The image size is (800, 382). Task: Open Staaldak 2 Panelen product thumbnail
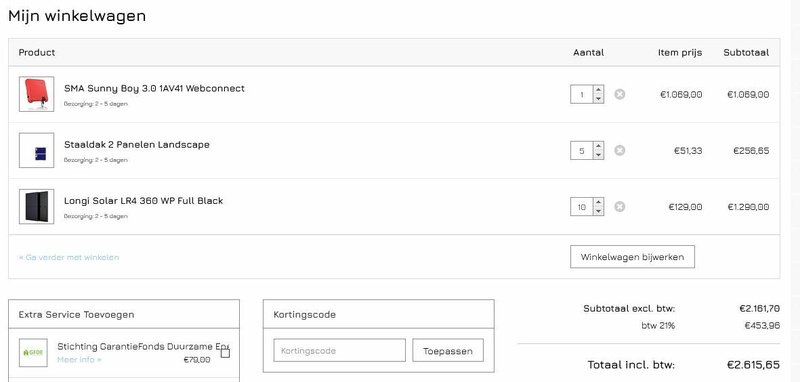36,150
